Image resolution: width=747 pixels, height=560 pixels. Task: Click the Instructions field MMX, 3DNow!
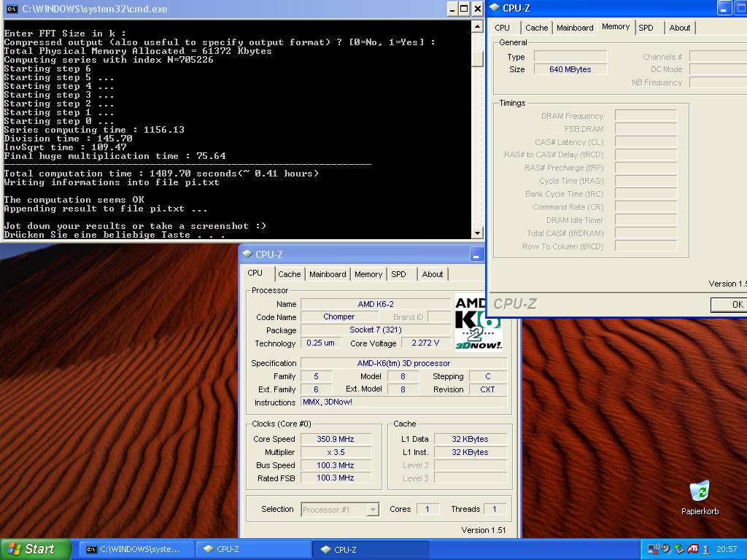[x=403, y=402]
